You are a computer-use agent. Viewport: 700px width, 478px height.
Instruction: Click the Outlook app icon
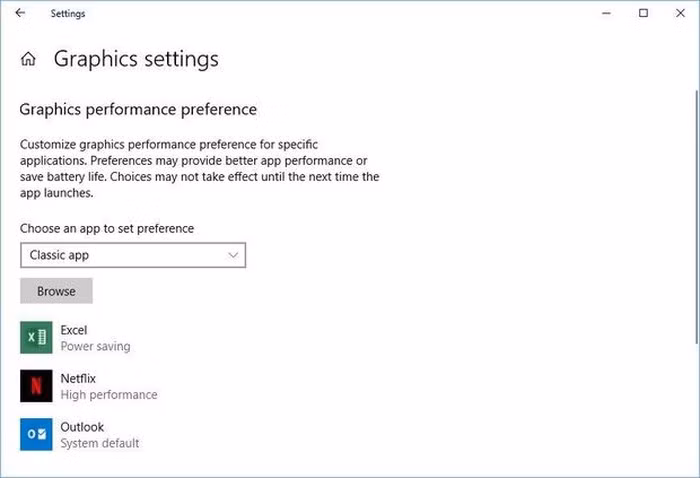[36, 434]
